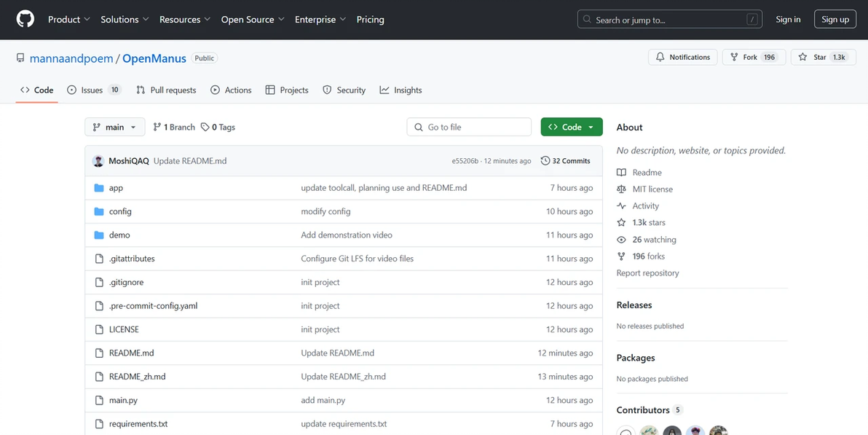Go to the Insights tab
The height and width of the screenshot is (435, 868).
click(x=401, y=90)
